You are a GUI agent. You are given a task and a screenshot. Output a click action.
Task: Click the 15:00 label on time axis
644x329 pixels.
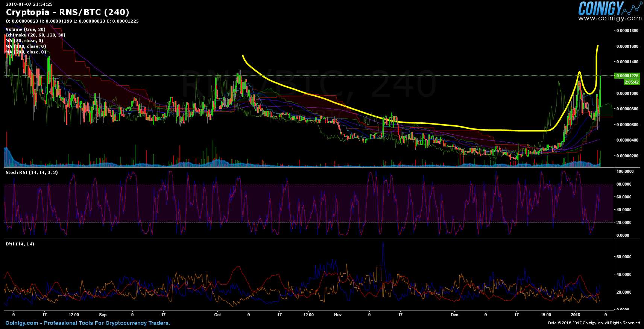tap(546, 315)
